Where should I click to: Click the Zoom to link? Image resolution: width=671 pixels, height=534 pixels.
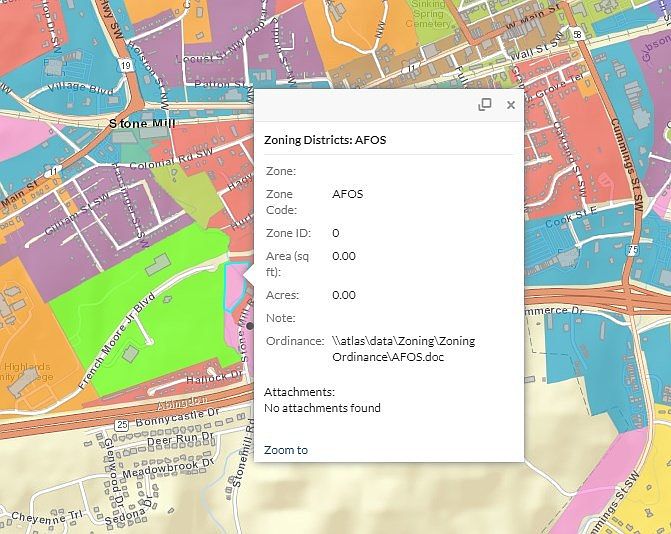(x=286, y=450)
